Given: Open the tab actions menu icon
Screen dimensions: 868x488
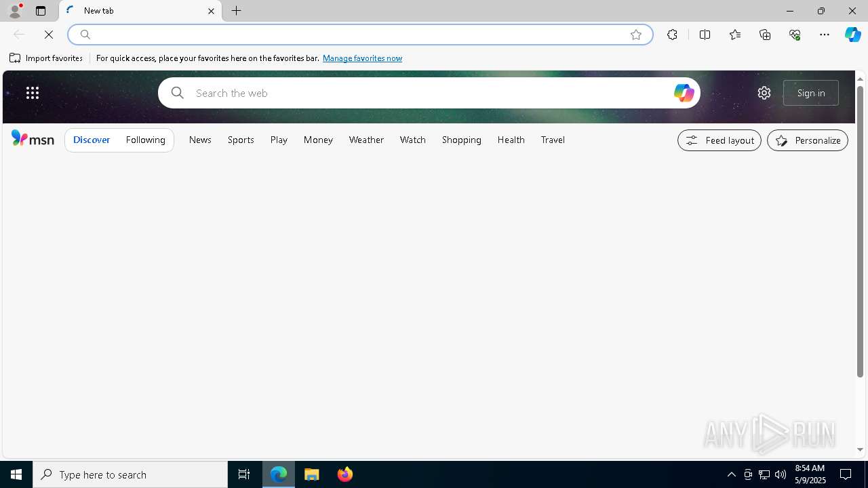Looking at the screenshot, I should click(41, 11).
